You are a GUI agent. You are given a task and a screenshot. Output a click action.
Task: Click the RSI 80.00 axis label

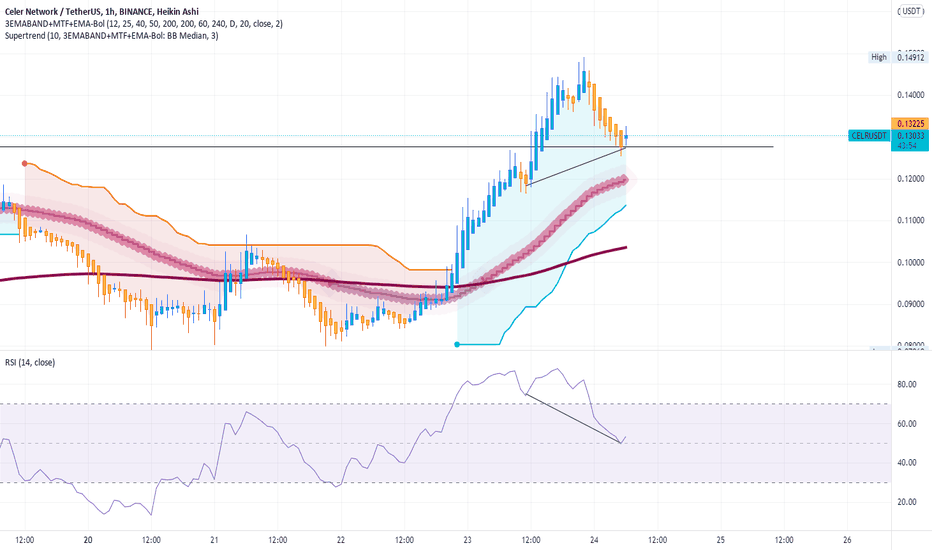click(906, 384)
